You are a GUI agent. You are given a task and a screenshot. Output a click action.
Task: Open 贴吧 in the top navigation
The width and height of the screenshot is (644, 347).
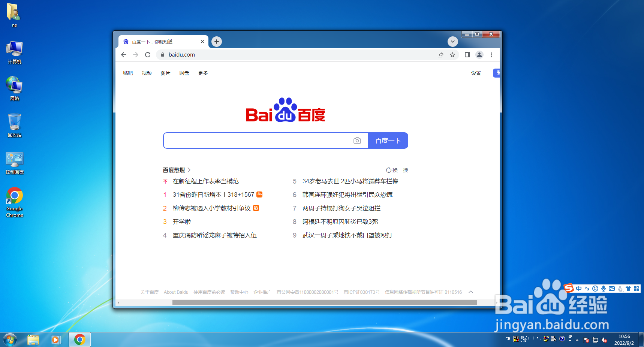pyautogui.click(x=128, y=73)
